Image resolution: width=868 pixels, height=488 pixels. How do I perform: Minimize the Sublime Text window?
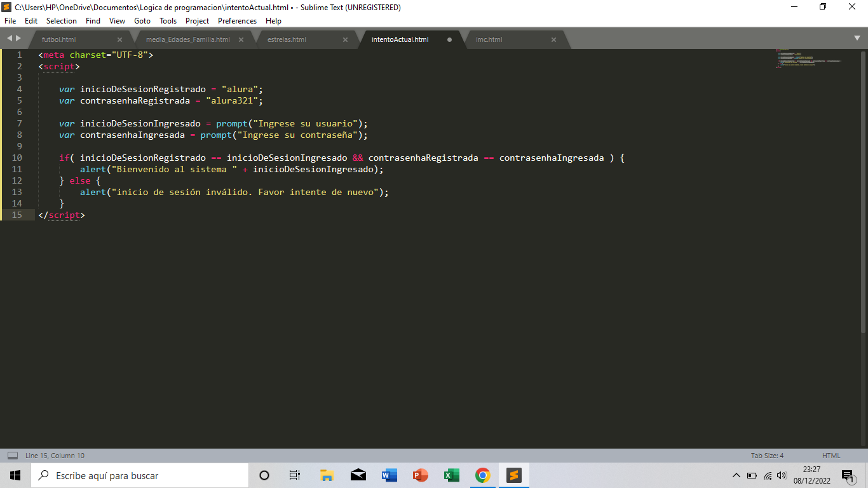[794, 7]
